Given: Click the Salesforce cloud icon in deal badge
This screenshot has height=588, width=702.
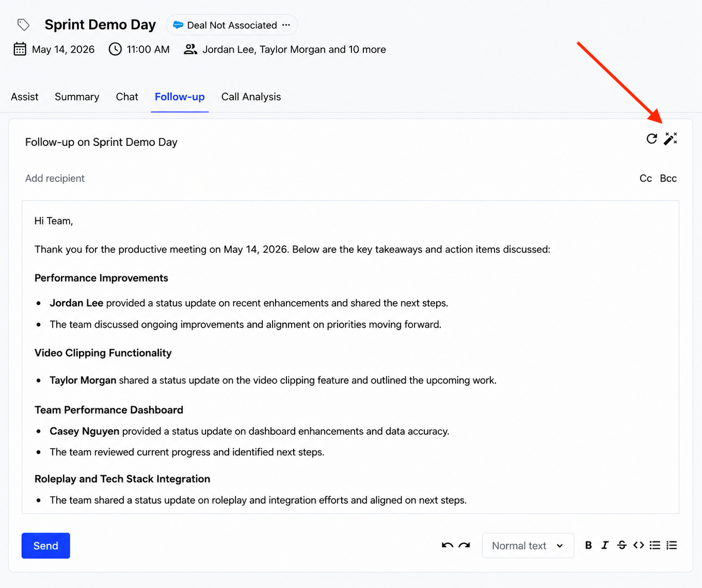Looking at the screenshot, I should [178, 25].
